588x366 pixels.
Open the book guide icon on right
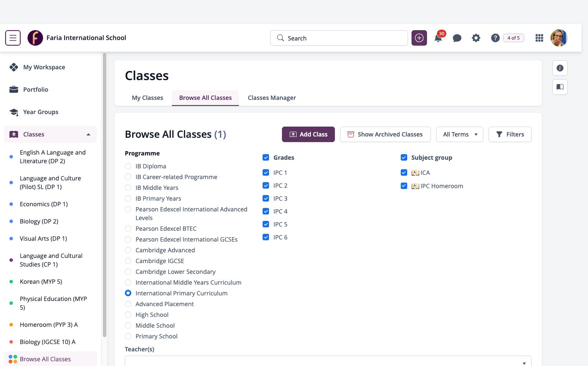(x=560, y=87)
